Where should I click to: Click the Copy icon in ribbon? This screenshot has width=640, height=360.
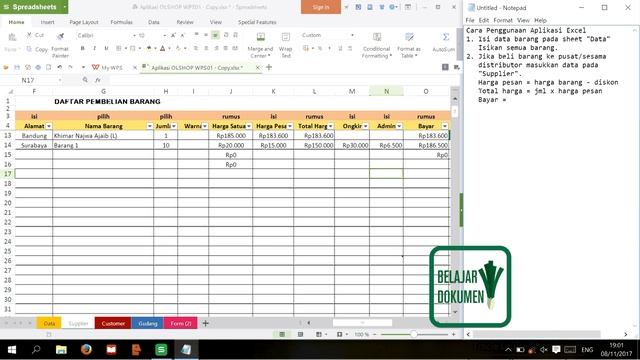click(29, 49)
